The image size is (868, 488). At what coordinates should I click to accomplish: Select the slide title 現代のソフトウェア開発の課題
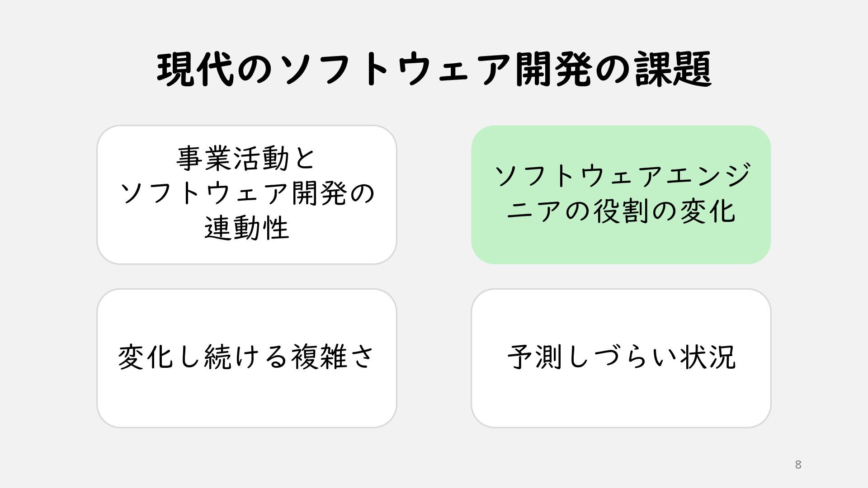click(434, 69)
